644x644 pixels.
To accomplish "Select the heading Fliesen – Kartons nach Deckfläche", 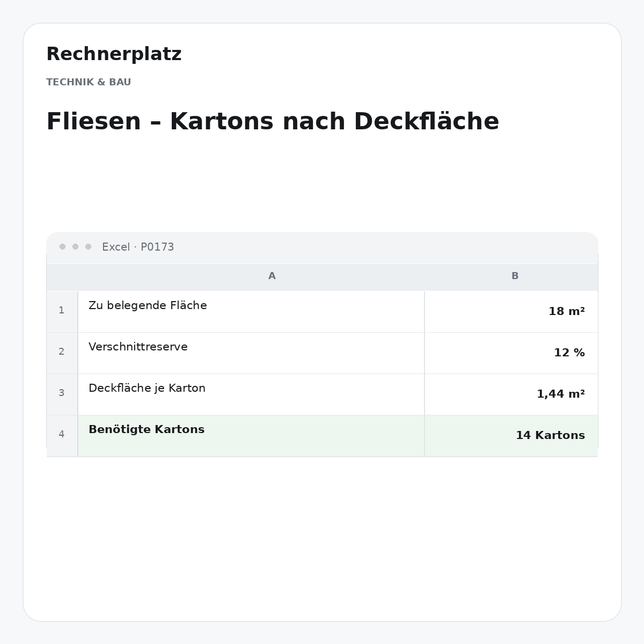I will coord(273,121).
